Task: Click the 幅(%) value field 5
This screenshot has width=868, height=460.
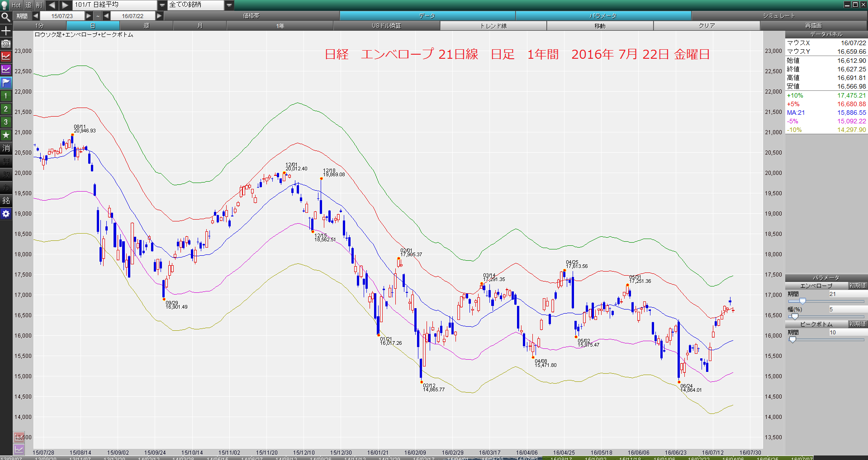Action: [847, 310]
